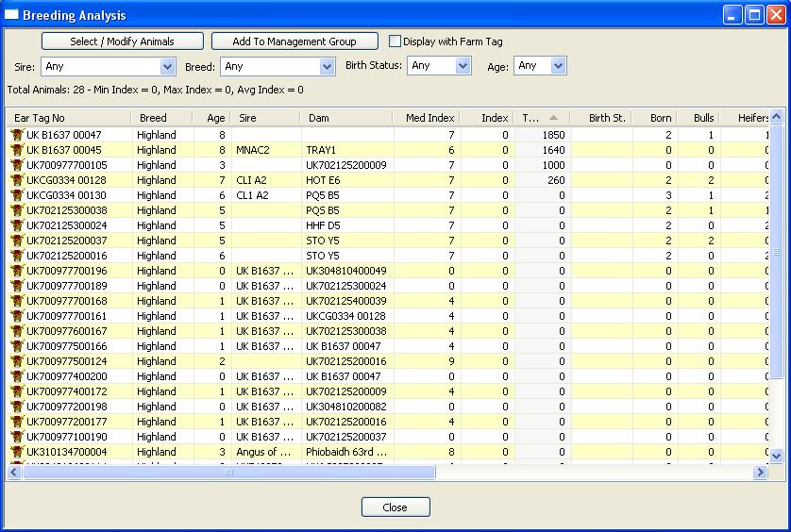
Task: Open the Sire filter dropdown
Action: click(167, 67)
